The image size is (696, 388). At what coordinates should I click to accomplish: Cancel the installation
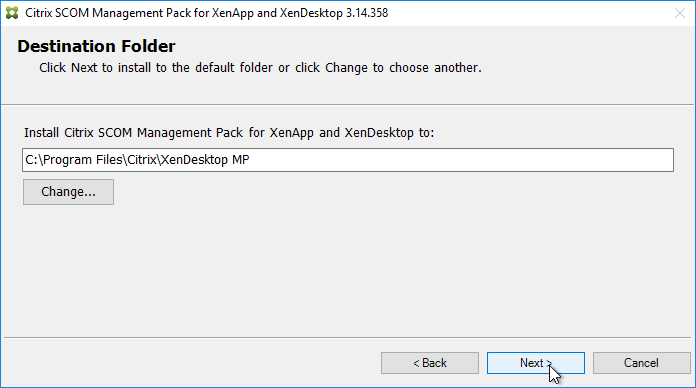641,363
